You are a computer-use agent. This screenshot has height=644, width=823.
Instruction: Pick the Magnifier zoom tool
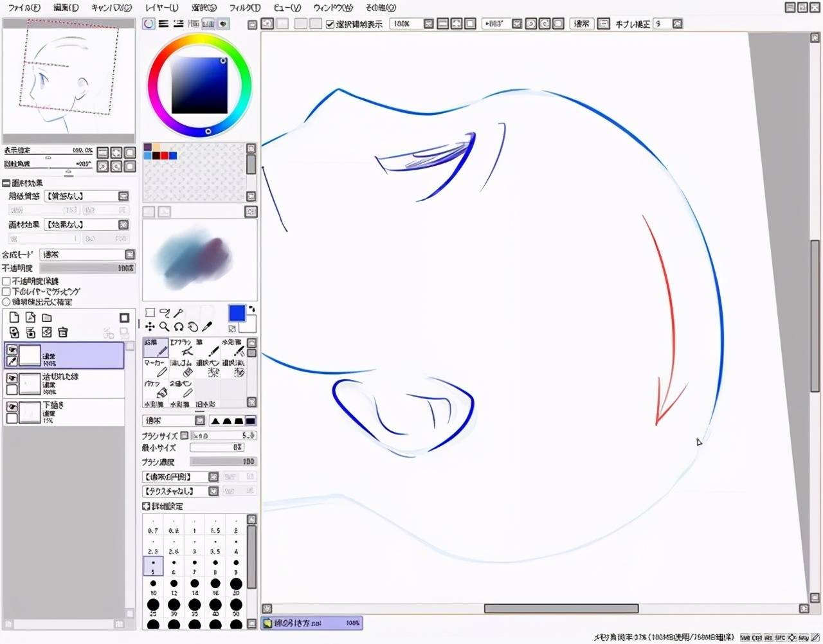point(164,326)
